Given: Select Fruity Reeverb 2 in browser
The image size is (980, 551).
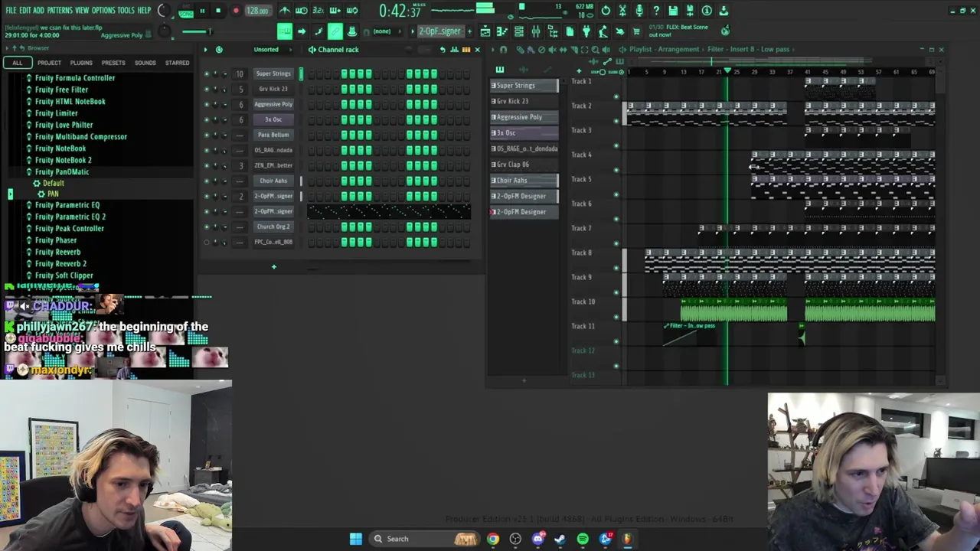Looking at the screenshot, I should (60, 264).
